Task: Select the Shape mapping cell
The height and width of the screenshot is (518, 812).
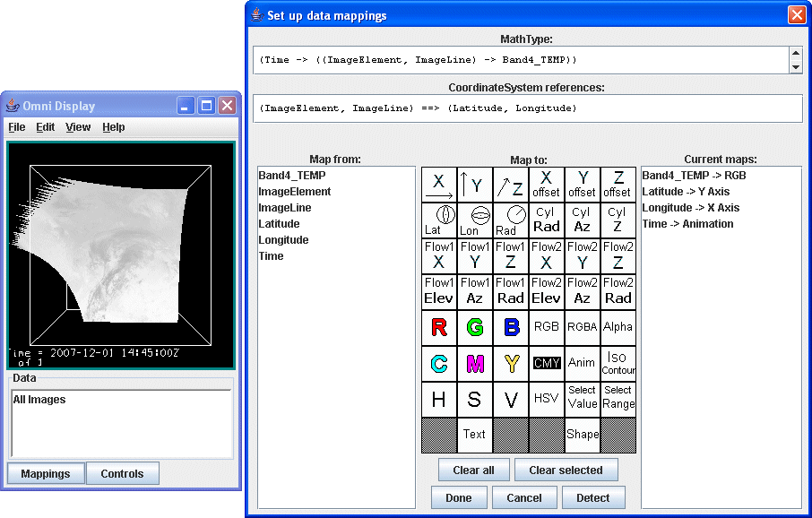Action: (x=582, y=435)
